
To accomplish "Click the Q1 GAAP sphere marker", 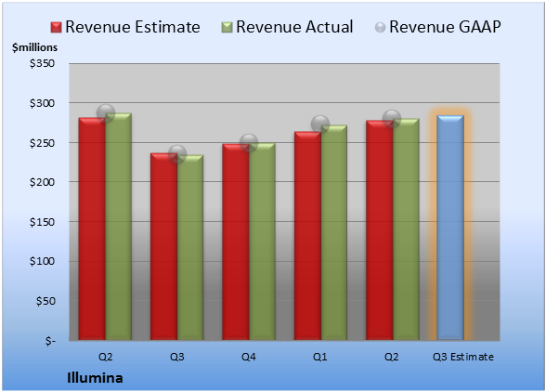I will [320, 124].
